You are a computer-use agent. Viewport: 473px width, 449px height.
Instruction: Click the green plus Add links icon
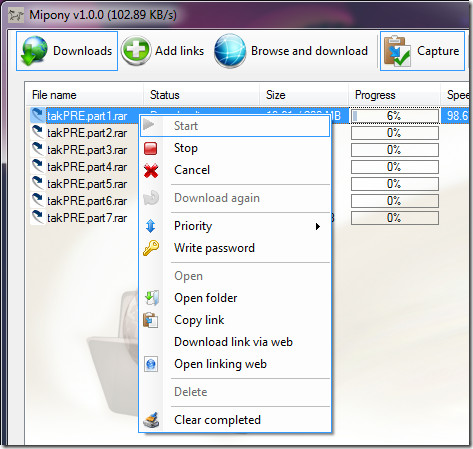tap(135, 51)
